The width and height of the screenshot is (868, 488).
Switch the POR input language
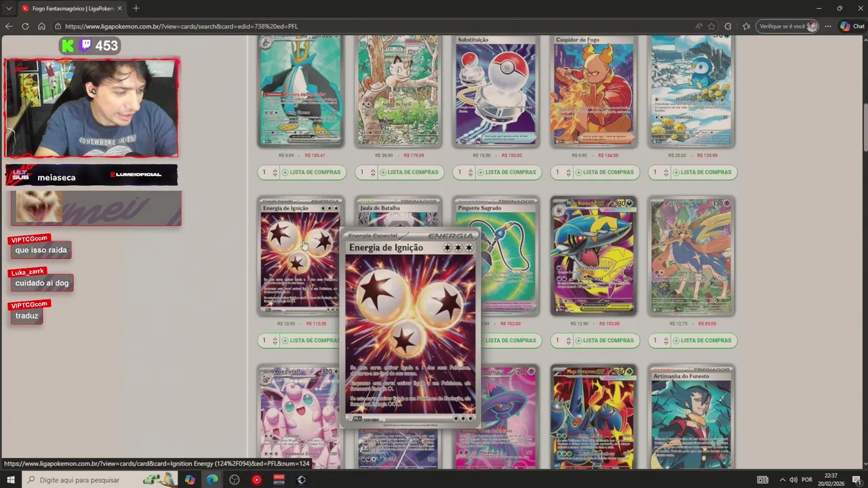807,480
